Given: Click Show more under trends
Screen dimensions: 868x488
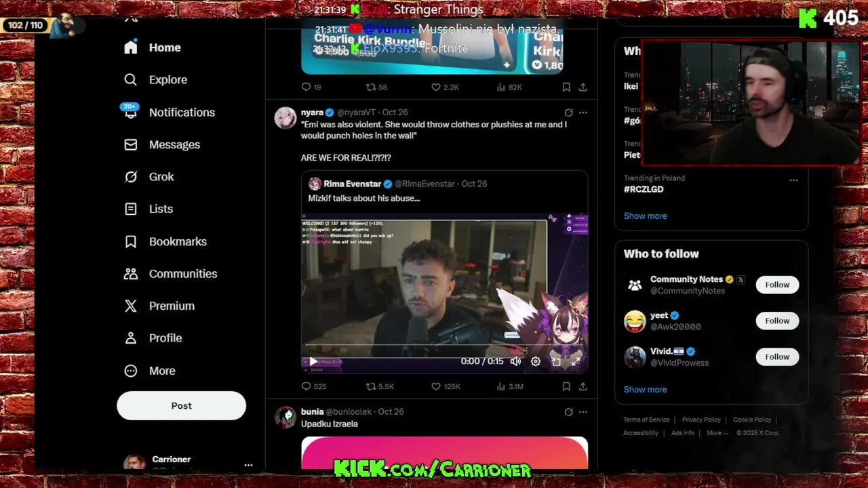Looking at the screenshot, I should click(x=645, y=216).
